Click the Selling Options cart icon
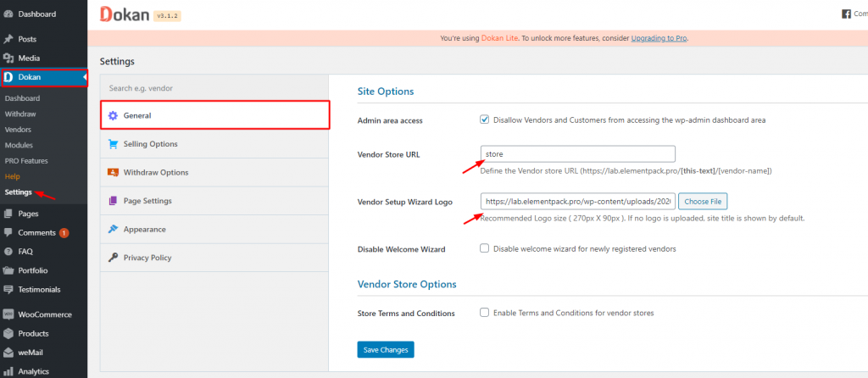This screenshot has height=378, width=868. coord(114,144)
